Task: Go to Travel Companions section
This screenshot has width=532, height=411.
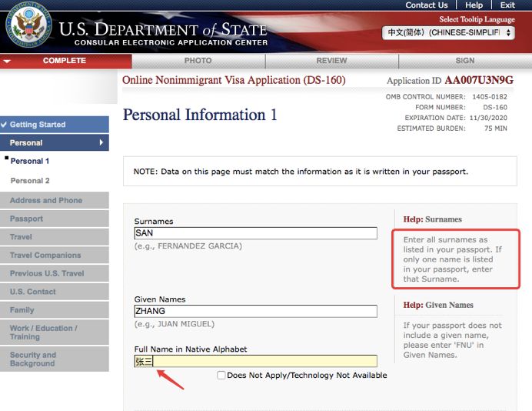Action: tap(55, 255)
